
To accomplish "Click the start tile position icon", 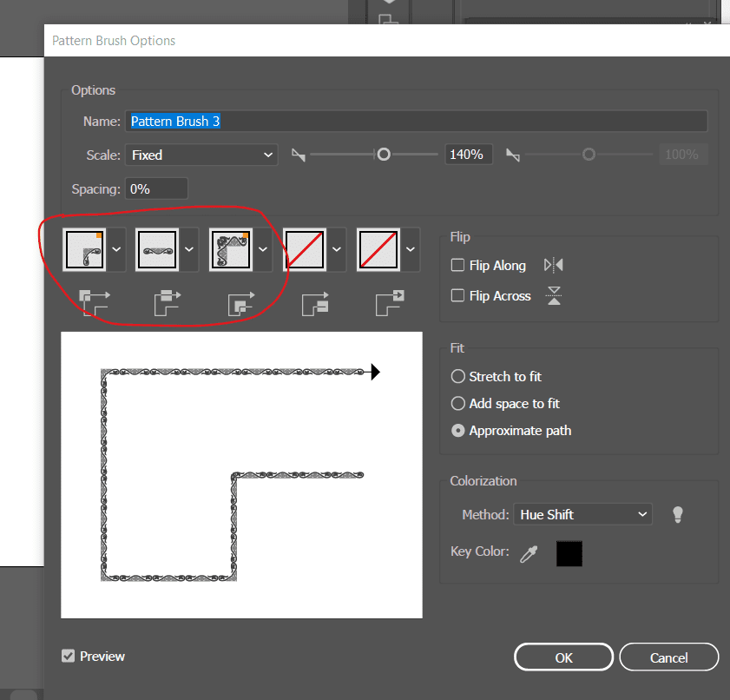I will [x=315, y=304].
